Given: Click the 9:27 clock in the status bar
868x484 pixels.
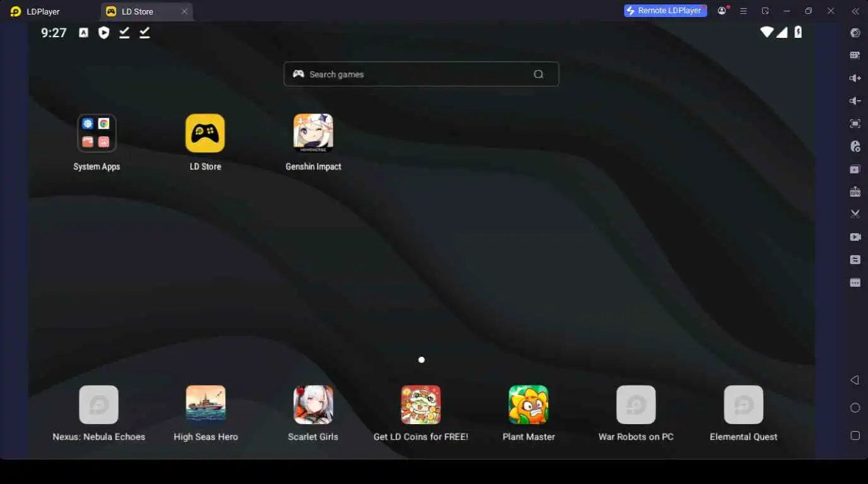Looking at the screenshot, I should [54, 33].
